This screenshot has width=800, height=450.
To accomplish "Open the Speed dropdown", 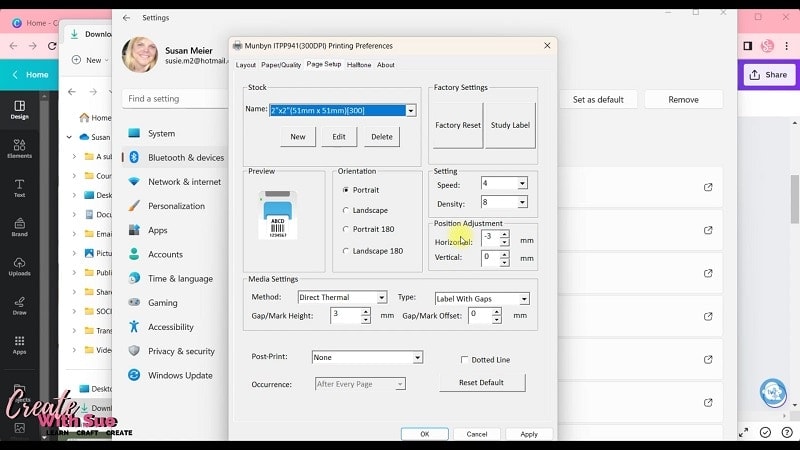I will [522, 183].
